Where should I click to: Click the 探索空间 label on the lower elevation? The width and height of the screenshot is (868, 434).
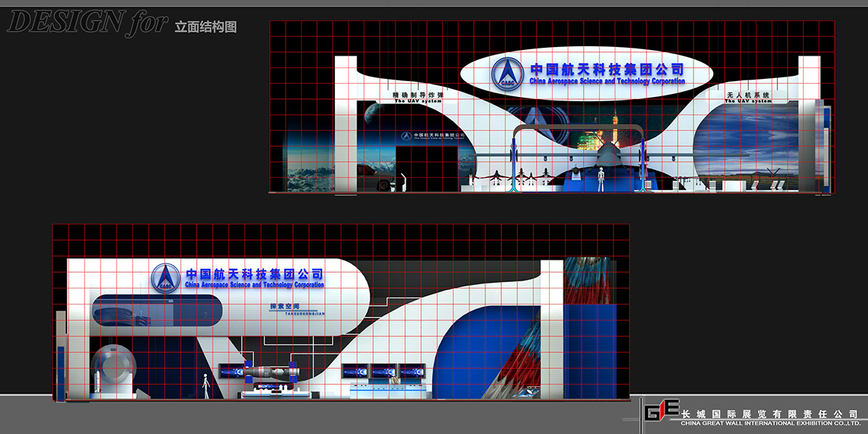(x=282, y=306)
